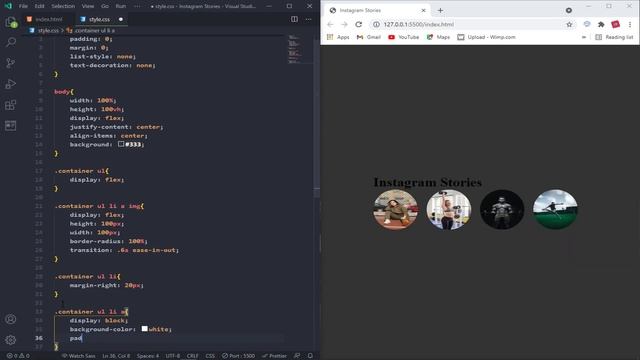Open the View menu
Image resolution: width=640 pixels, height=360 pixels.
click(x=88, y=6)
